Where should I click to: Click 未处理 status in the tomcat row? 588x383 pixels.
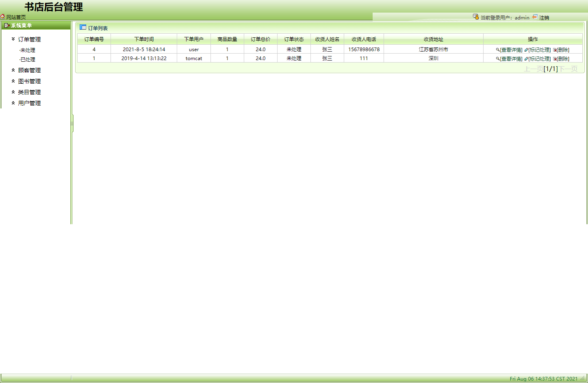point(294,58)
